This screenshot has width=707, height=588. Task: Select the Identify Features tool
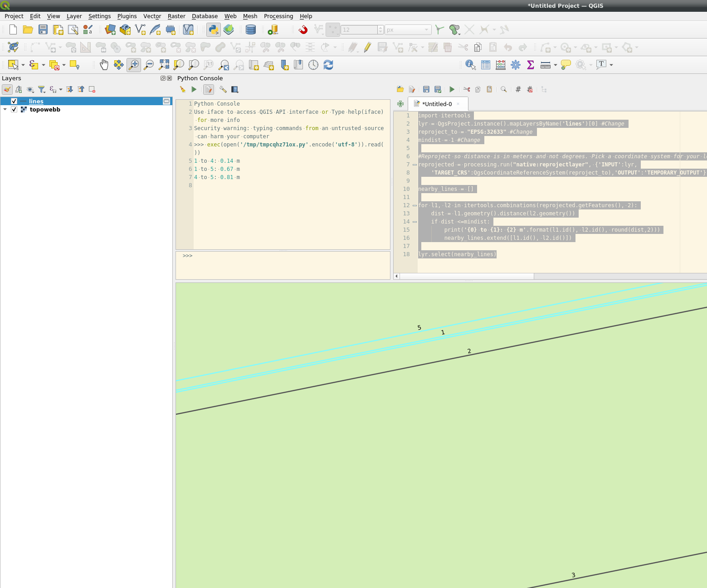click(470, 65)
